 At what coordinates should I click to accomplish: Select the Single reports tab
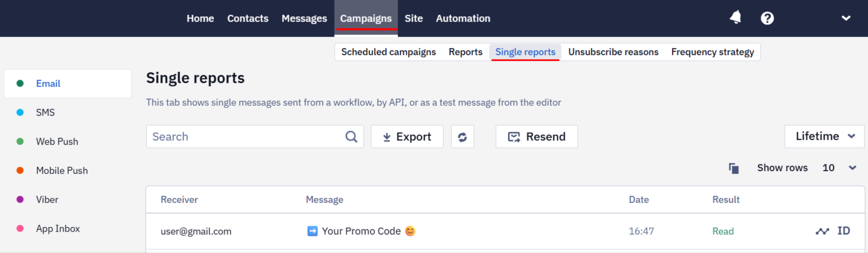(x=525, y=52)
